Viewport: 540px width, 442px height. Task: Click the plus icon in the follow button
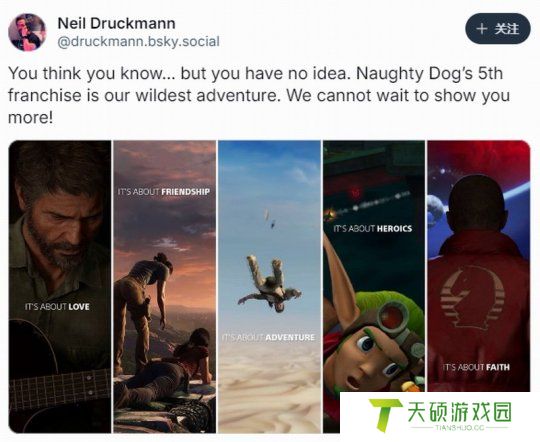[x=481, y=29]
